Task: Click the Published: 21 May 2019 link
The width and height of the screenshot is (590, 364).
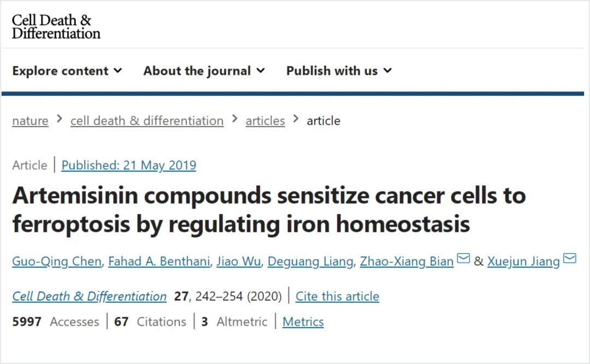Action: [129, 165]
